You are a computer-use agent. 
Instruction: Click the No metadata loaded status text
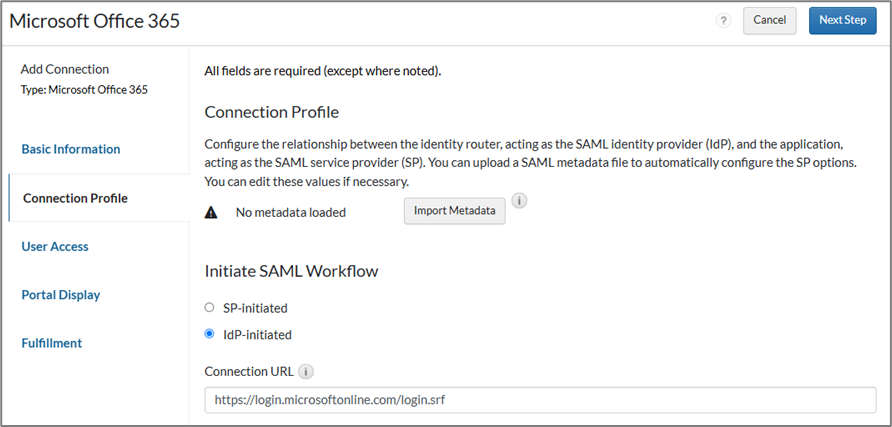[x=291, y=212]
